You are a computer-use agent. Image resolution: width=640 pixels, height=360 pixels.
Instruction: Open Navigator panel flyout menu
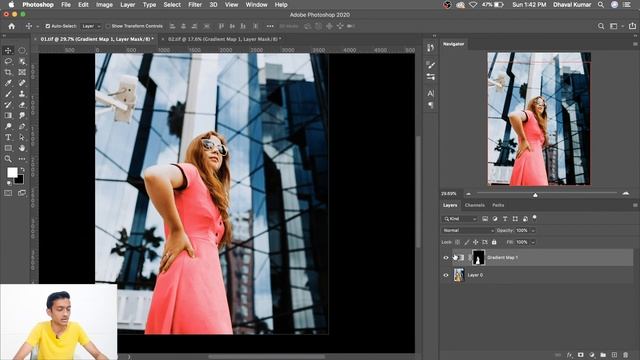click(x=635, y=44)
